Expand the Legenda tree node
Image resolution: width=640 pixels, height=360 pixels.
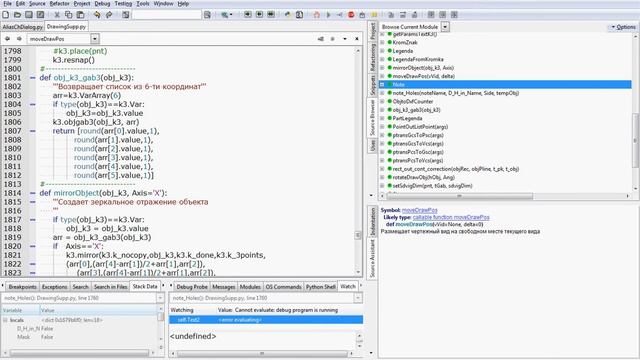[x=382, y=51]
